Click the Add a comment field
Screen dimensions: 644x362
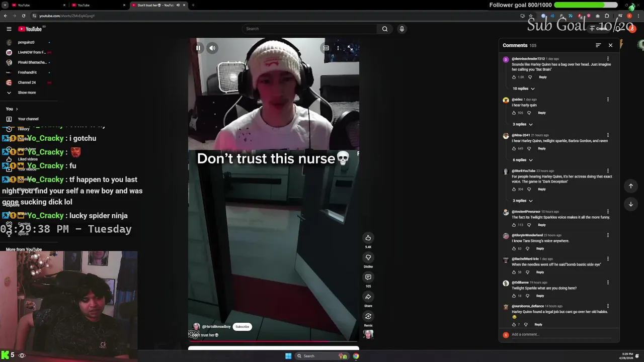point(562,335)
